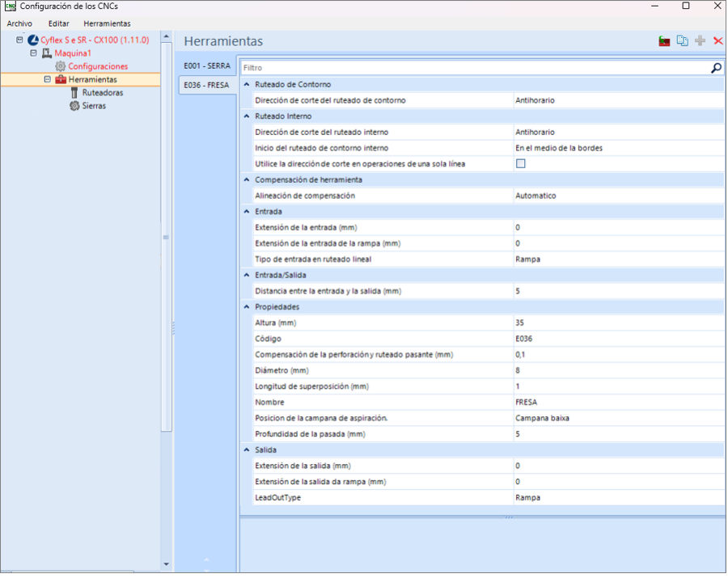Open the Archivo menu
The image size is (728, 578).
click(19, 23)
